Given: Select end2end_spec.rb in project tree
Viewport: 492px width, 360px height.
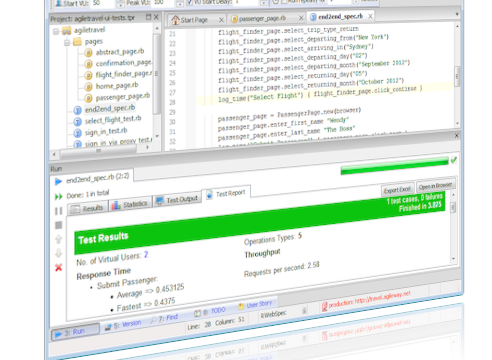Looking at the screenshot, I should 110,109.
